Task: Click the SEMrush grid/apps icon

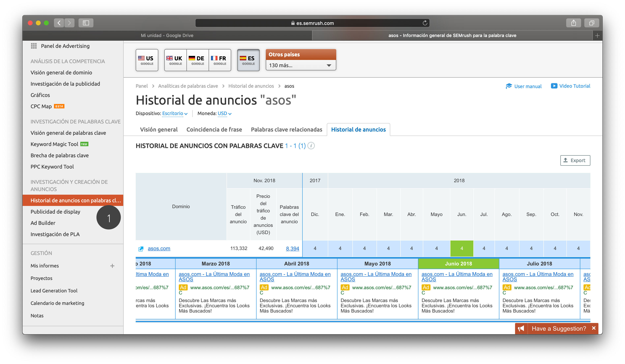Action: pyautogui.click(x=34, y=45)
